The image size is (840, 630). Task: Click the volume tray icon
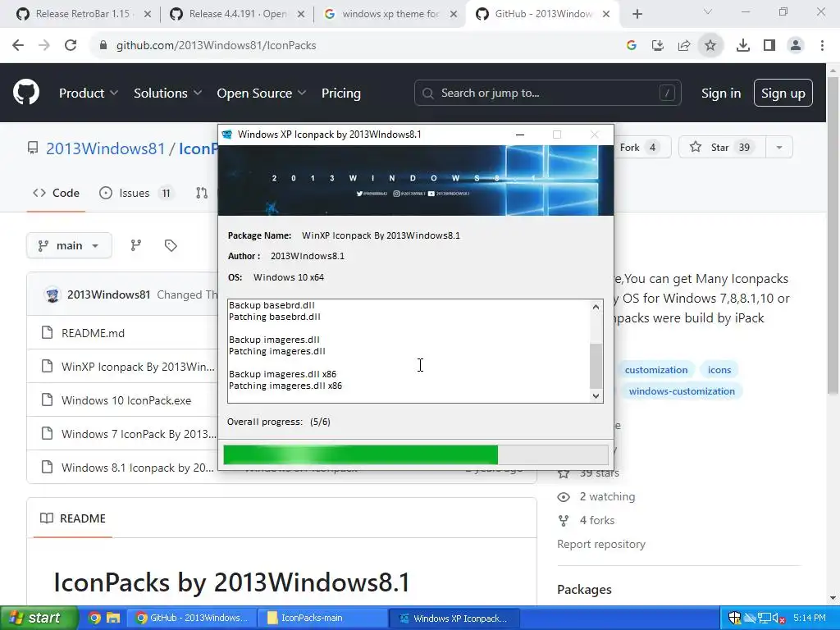point(778,619)
